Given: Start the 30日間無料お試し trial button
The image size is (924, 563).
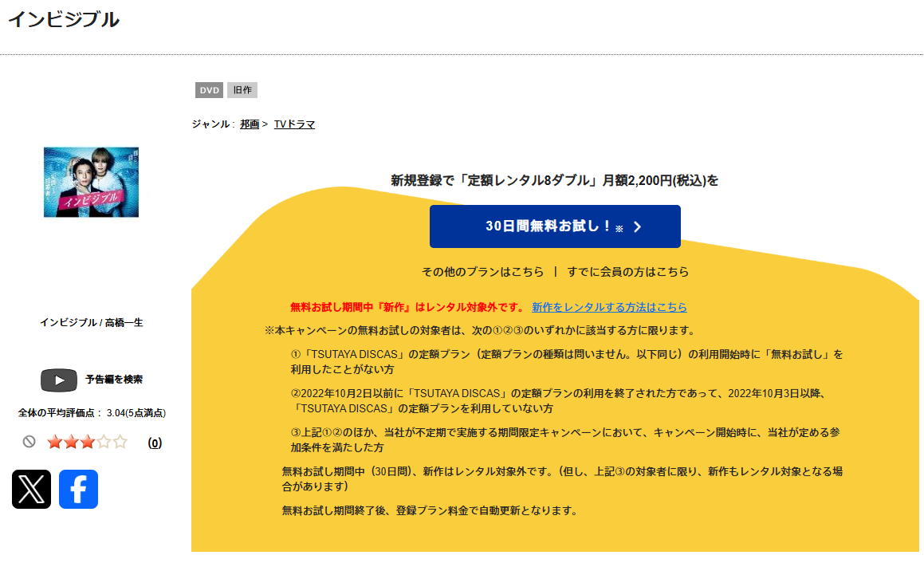Looking at the screenshot, I should coord(555,226).
